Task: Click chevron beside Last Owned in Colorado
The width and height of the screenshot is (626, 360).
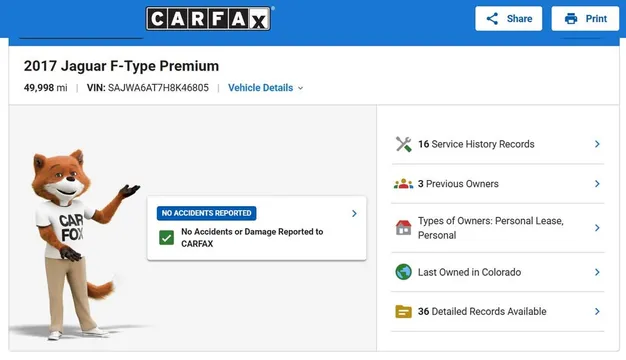Action: 597,272
